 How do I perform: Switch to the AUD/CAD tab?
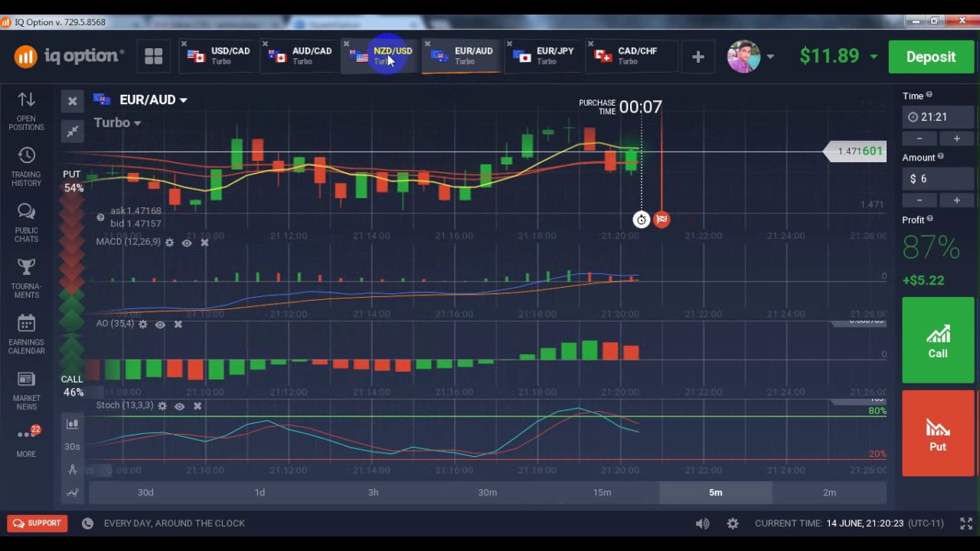(302, 56)
